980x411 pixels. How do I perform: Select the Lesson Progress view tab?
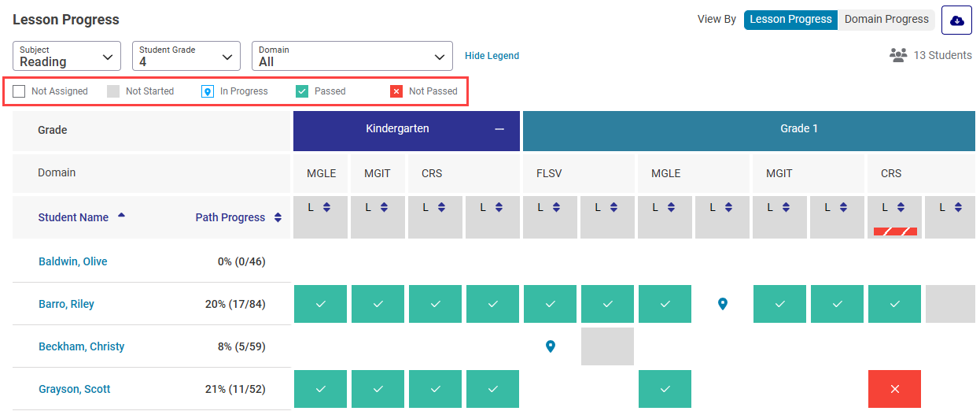pos(790,20)
